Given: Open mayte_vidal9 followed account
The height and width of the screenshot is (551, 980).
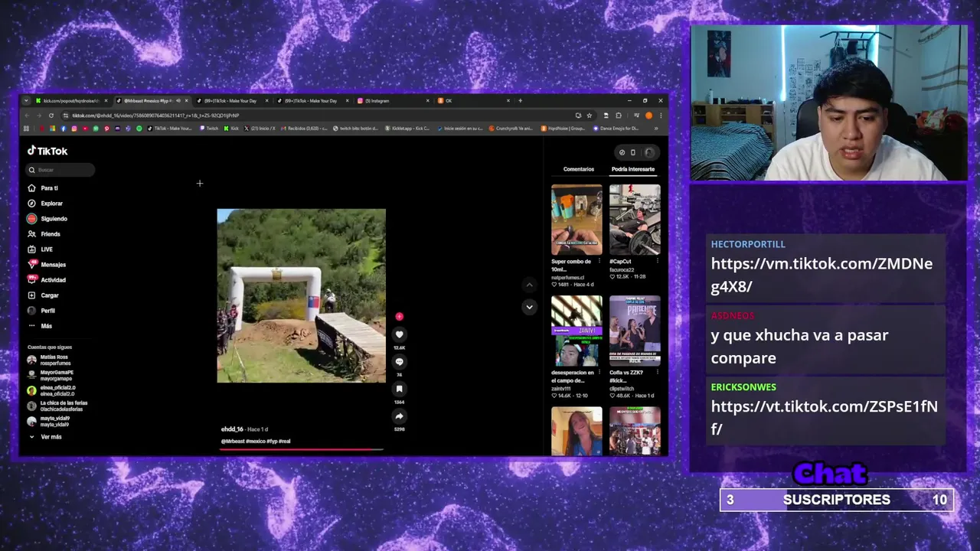Looking at the screenshot, I should [49, 421].
